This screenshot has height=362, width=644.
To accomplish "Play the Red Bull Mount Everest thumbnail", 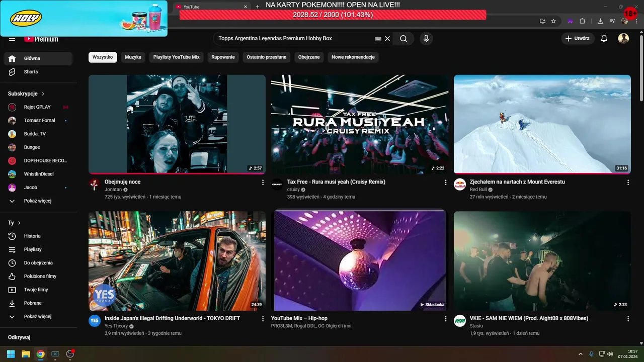I will coord(542,124).
